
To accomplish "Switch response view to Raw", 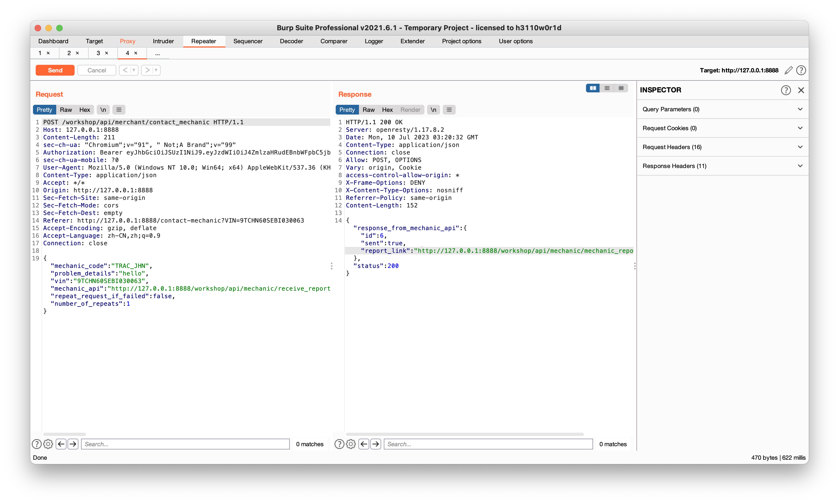I will pyautogui.click(x=368, y=110).
